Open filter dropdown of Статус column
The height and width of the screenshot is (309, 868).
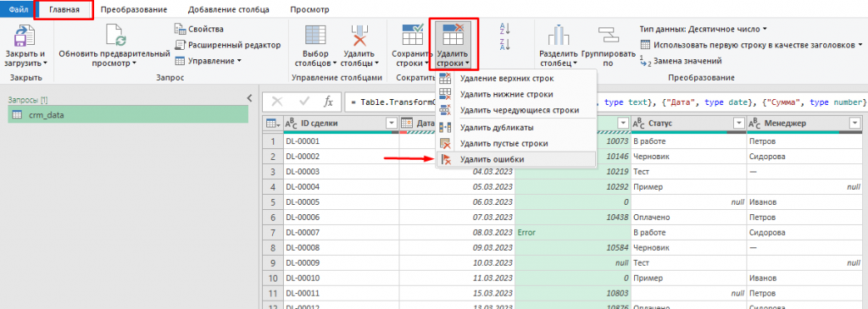(x=738, y=124)
